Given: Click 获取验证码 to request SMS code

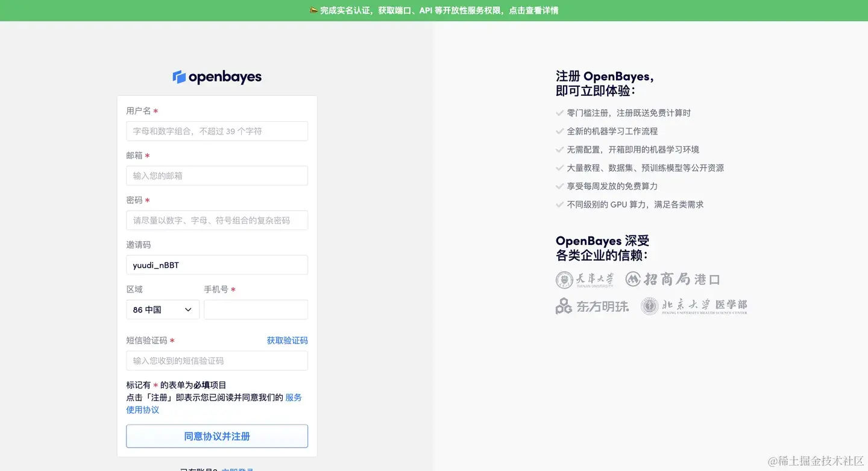Looking at the screenshot, I should click(288, 340).
